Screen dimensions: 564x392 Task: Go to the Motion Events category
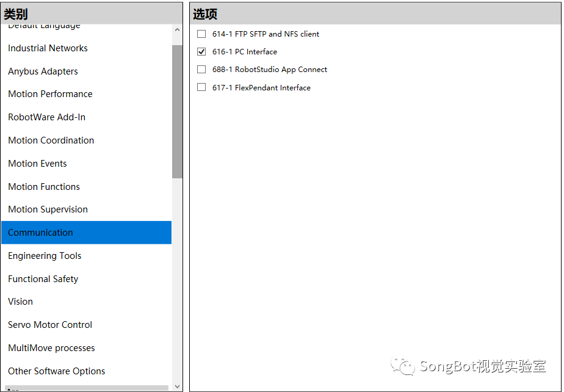[86, 164]
